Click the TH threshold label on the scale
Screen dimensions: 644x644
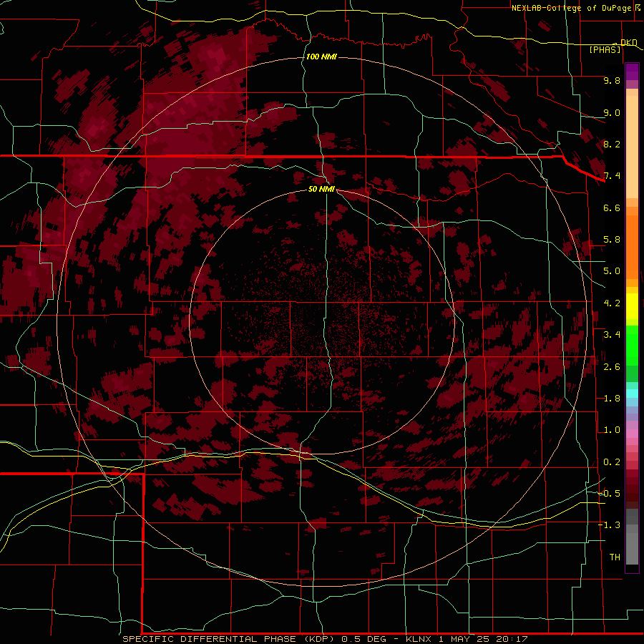click(x=615, y=557)
